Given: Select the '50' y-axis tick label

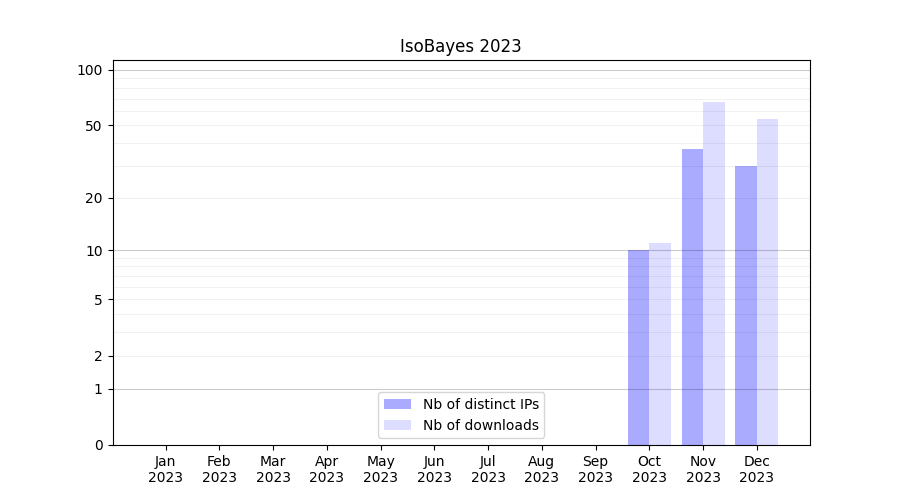Looking at the screenshot, I should (93, 126).
